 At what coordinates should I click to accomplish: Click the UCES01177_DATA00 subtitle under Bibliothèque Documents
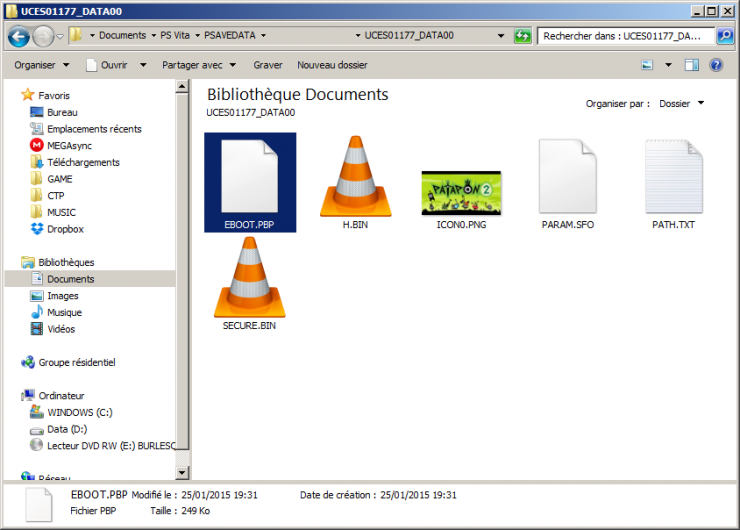[251, 112]
